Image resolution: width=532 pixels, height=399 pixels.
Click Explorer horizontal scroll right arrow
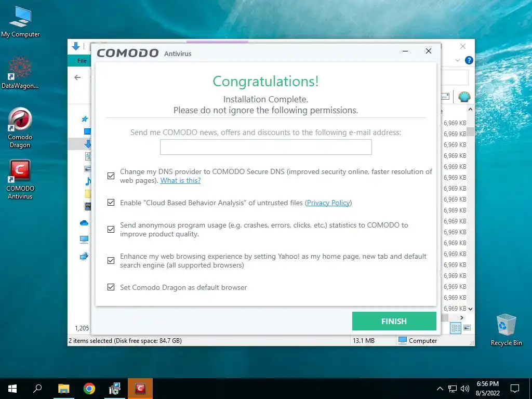[462, 317]
